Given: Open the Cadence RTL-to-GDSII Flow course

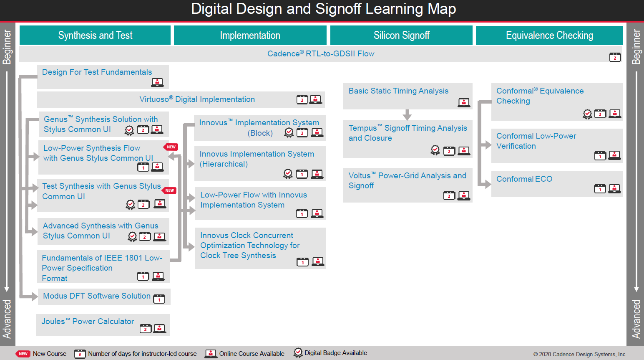Looking at the screenshot, I should [x=321, y=53].
